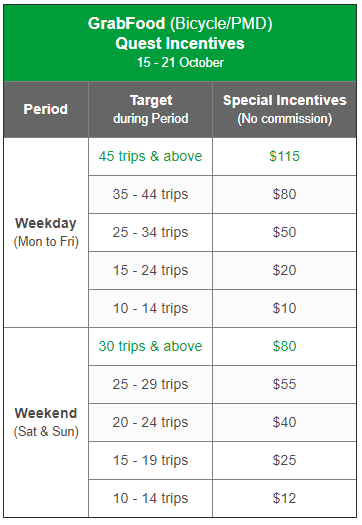Image resolution: width=362 pixels, height=525 pixels.
Task: Click the $12 incentive amount
Action: coord(285,499)
